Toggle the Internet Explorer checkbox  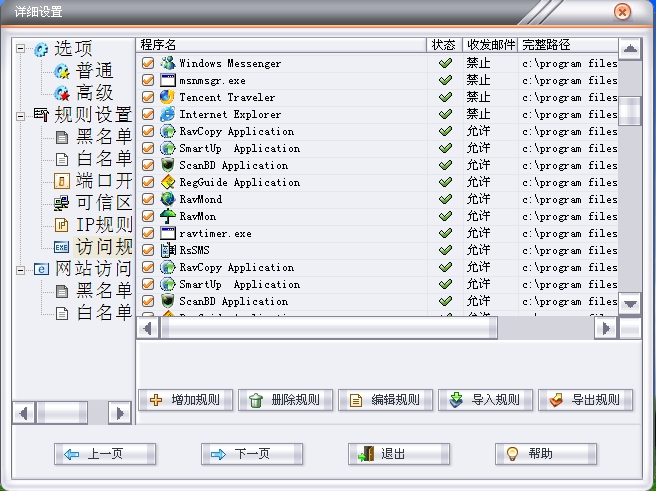[148, 114]
